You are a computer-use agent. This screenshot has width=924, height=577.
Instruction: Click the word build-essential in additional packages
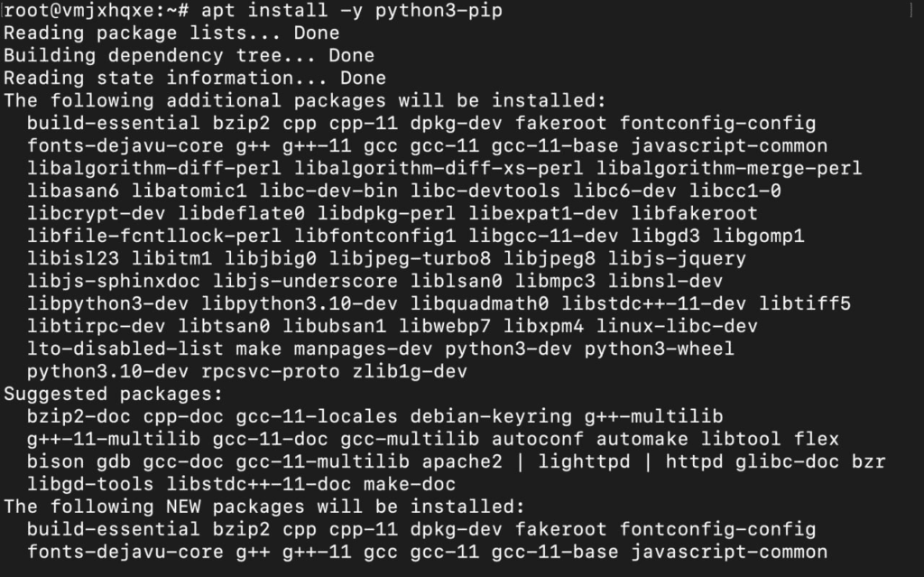(113, 124)
